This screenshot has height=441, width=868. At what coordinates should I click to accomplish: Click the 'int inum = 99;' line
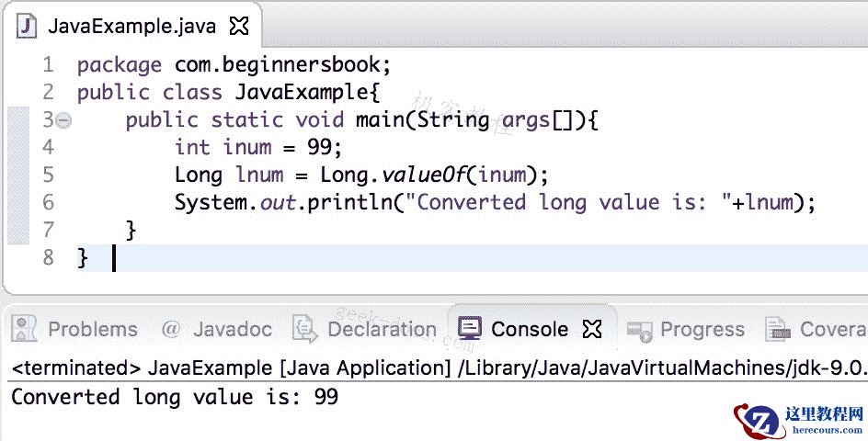[258, 147]
